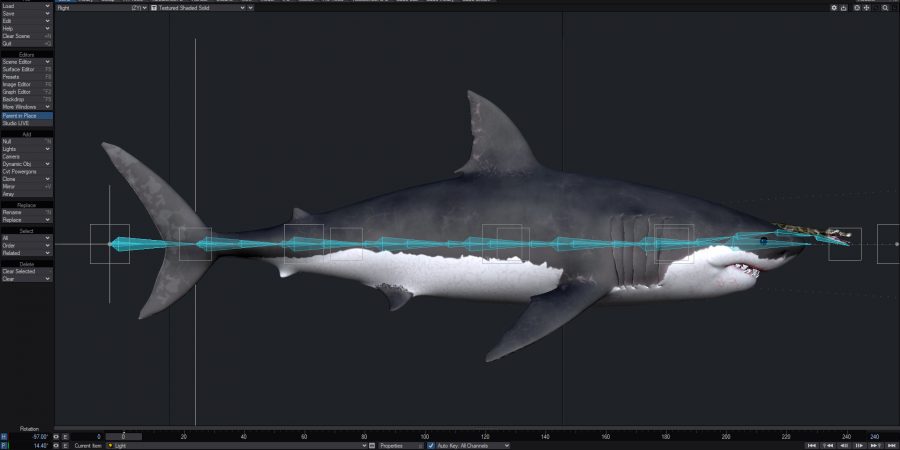Click the H rotation channel button
Screen dimensions: 900x450
(x=4, y=437)
